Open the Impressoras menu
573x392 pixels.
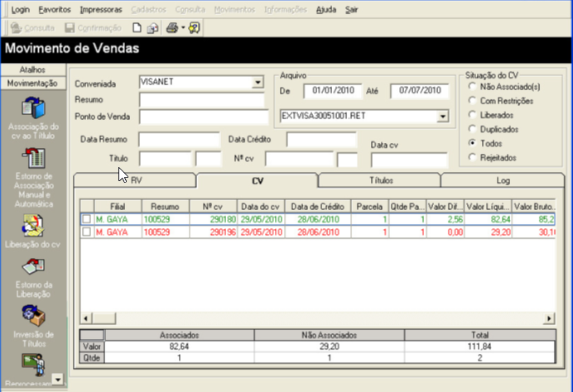tap(101, 10)
